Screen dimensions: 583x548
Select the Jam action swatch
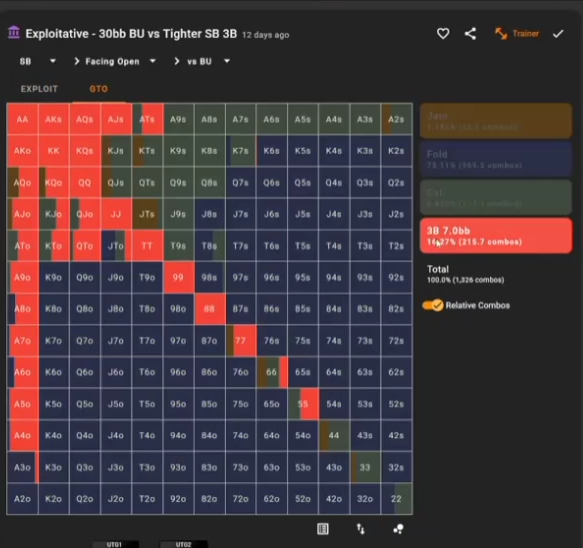pos(496,121)
